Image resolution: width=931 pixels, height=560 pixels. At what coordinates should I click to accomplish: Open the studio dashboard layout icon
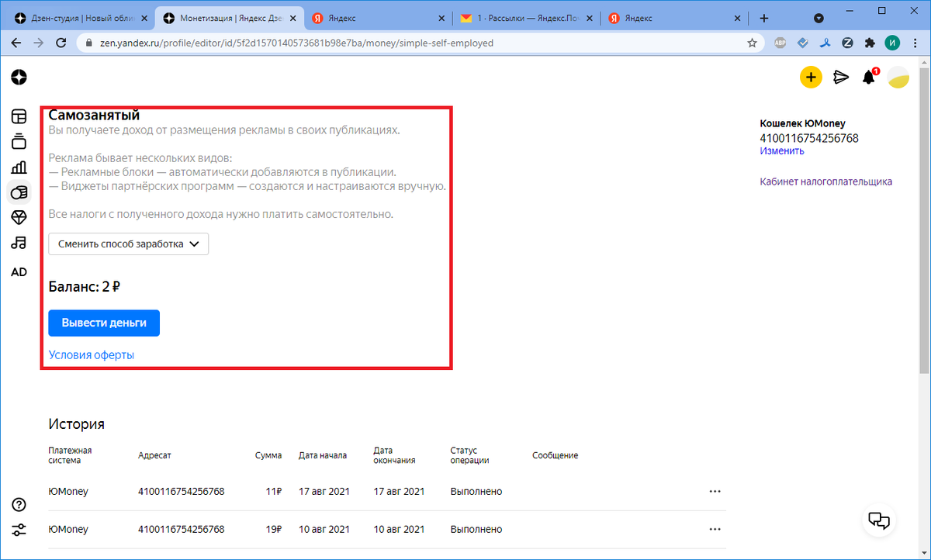19,116
